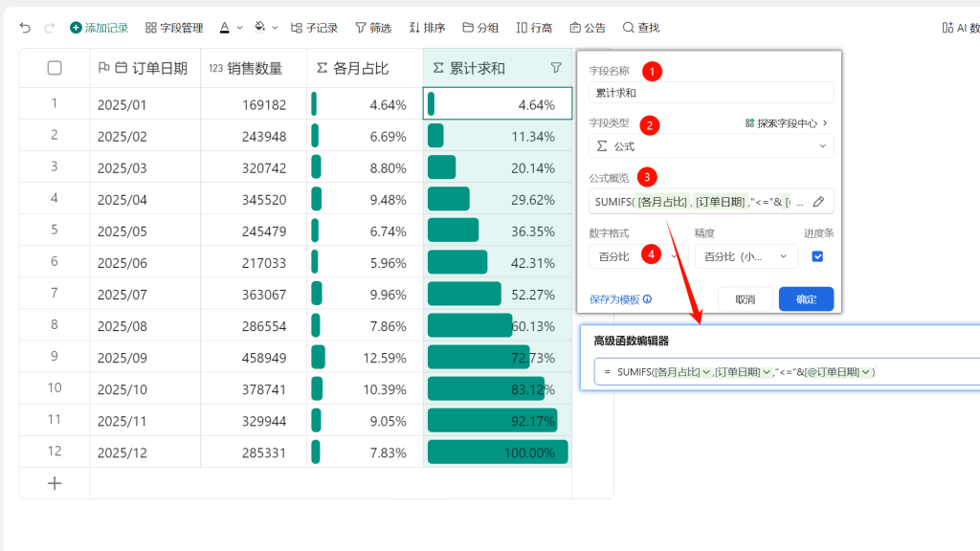Expand the [@订单日期] token dropdown in editor
This screenshot has height=551, width=980.
pos(865,372)
